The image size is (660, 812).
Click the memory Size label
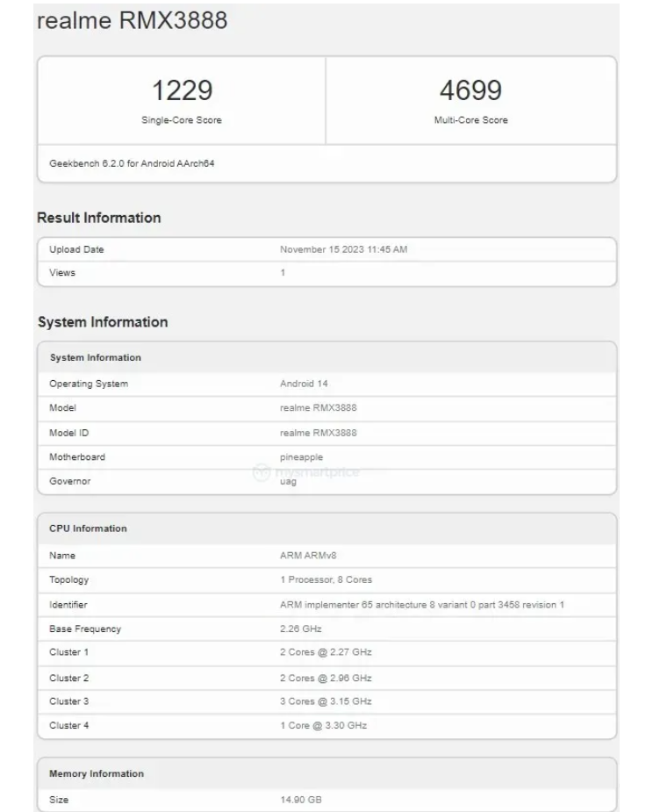pos(59,800)
